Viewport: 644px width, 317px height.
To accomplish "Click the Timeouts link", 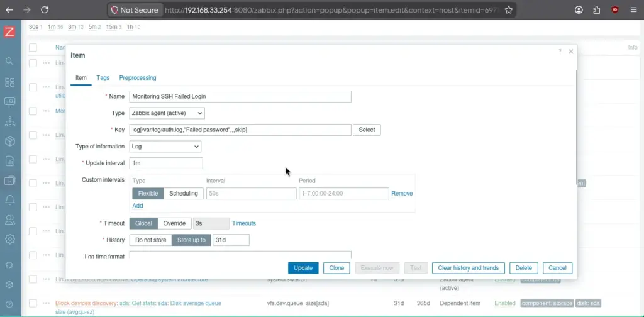I will pyautogui.click(x=244, y=223).
